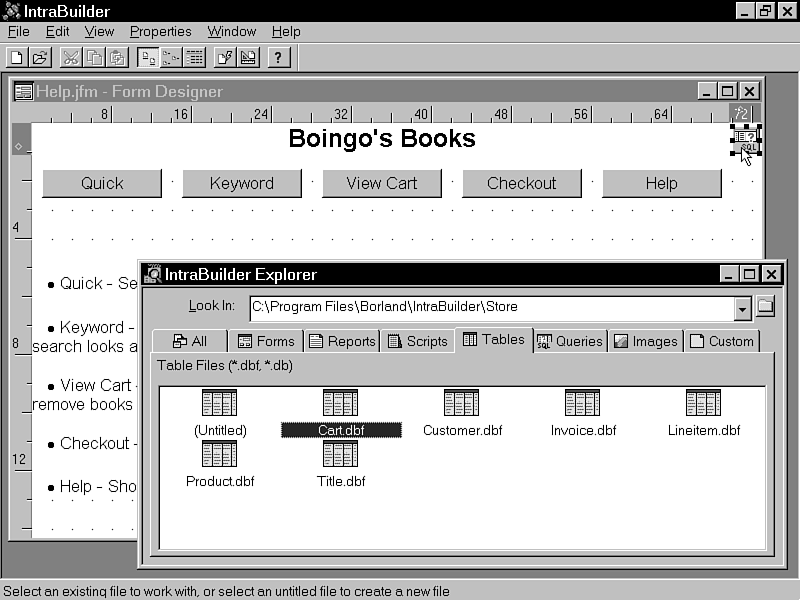Image resolution: width=800 pixels, height=600 pixels.
Task: Click the Help question mark toolbar icon
Action: (x=279, y=57)
